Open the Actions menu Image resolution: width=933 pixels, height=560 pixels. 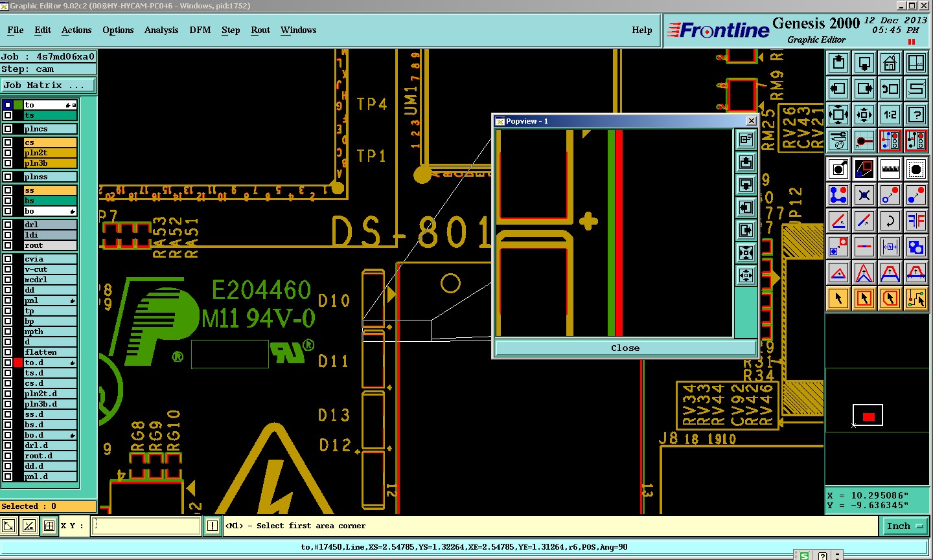pos(76,30)
